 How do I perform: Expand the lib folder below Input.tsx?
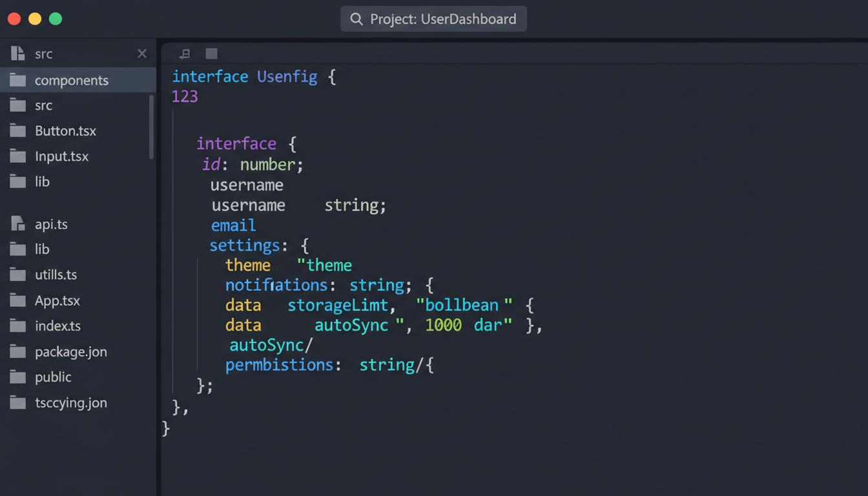pos(42,182)
